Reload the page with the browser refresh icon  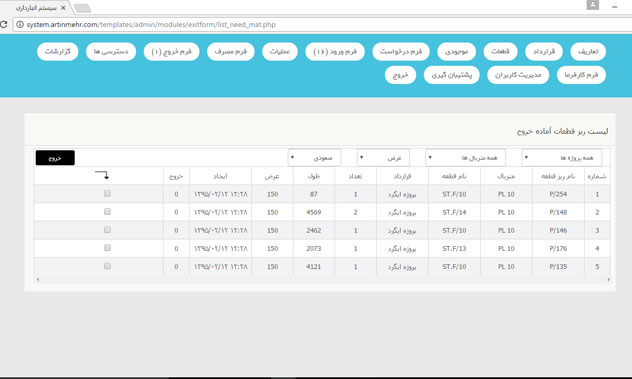pyautogui.click(x=3, y=25)
